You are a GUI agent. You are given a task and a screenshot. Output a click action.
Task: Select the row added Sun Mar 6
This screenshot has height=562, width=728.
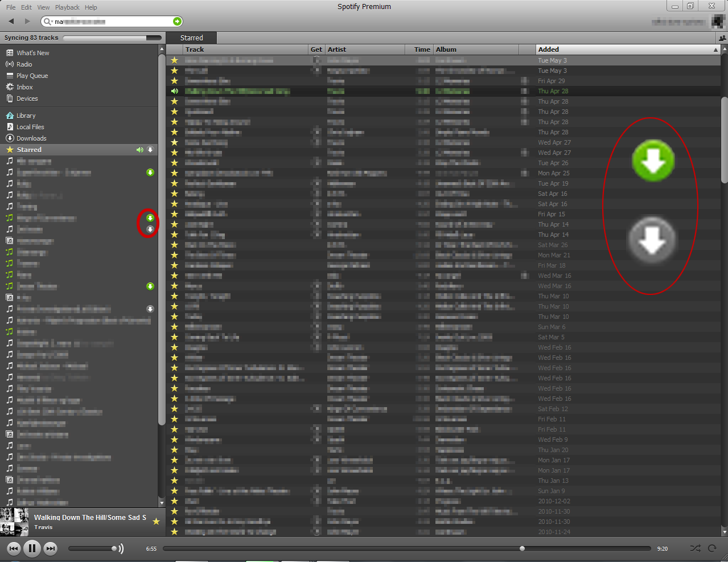pyautogui.click(x=443, y=327)
